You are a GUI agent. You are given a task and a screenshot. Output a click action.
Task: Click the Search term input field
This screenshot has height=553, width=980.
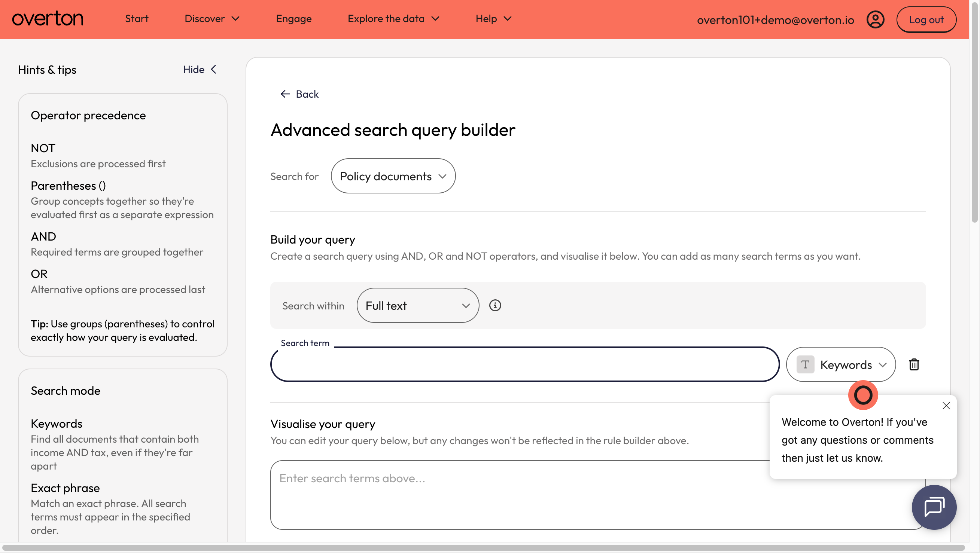pyautogui.click(x=524, y=364)
